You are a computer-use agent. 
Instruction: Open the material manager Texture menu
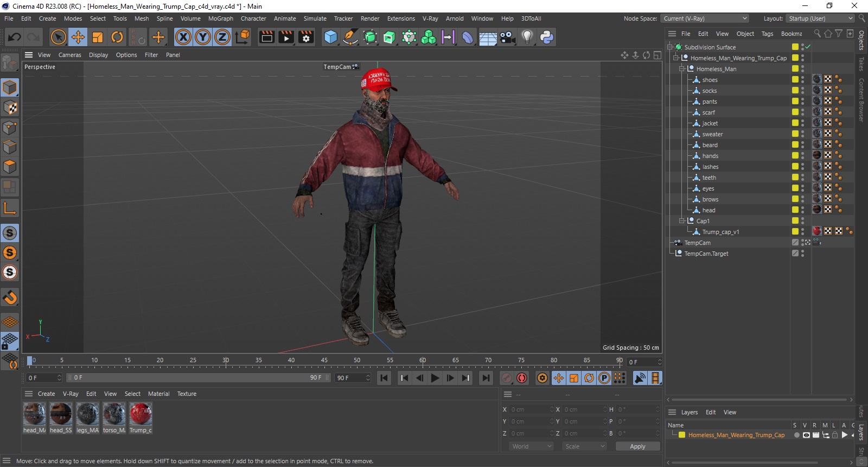(187, 394)
